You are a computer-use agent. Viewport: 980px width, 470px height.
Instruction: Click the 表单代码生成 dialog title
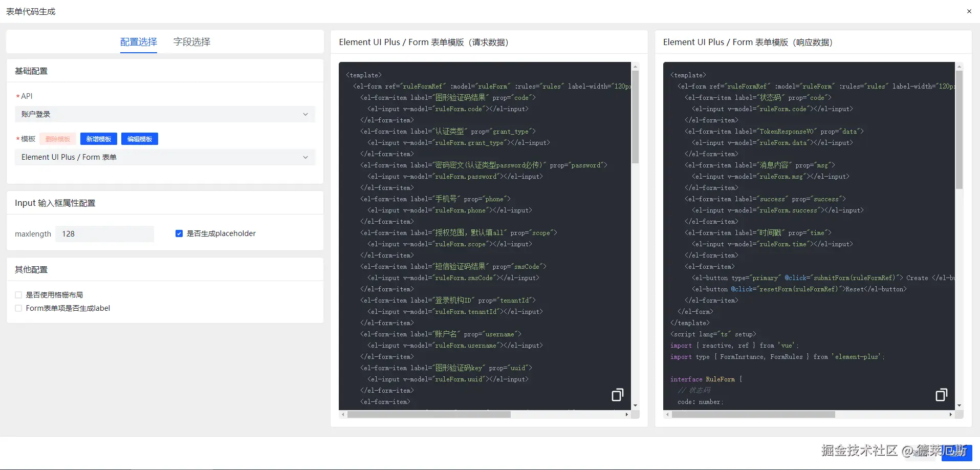point(31,11)
